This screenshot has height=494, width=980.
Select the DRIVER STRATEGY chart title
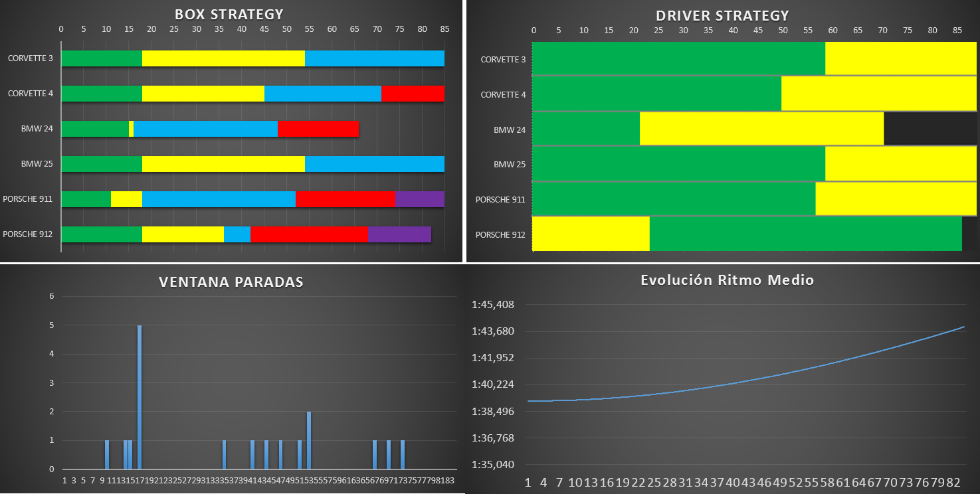pos(722,16)
